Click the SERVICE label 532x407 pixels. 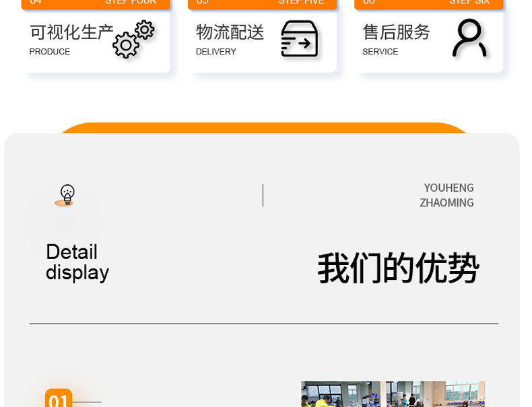(380, 52)
